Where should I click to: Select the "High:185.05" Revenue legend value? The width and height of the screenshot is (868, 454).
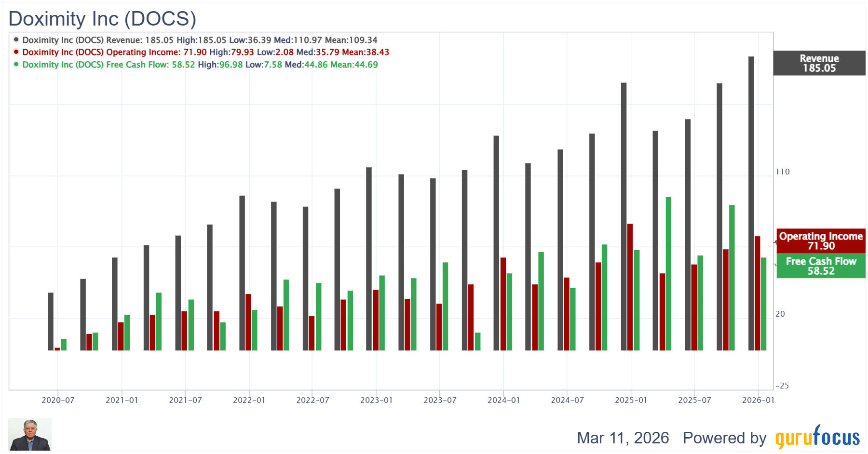pos(202,40)
